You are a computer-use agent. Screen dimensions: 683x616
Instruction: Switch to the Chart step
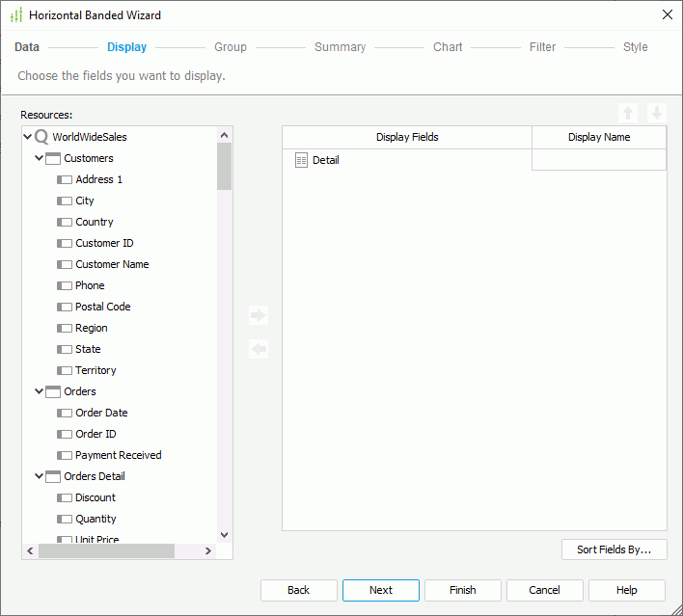pyautogui.click(x=448, y=47)
